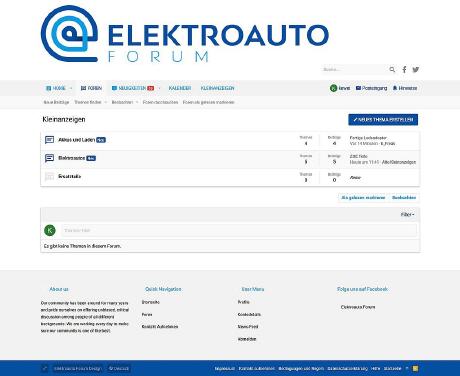This screenshot has width=460, height=376.
Task: Click Kontakt aufnehmen in footer bar
Action: click(x=257, y=368)
